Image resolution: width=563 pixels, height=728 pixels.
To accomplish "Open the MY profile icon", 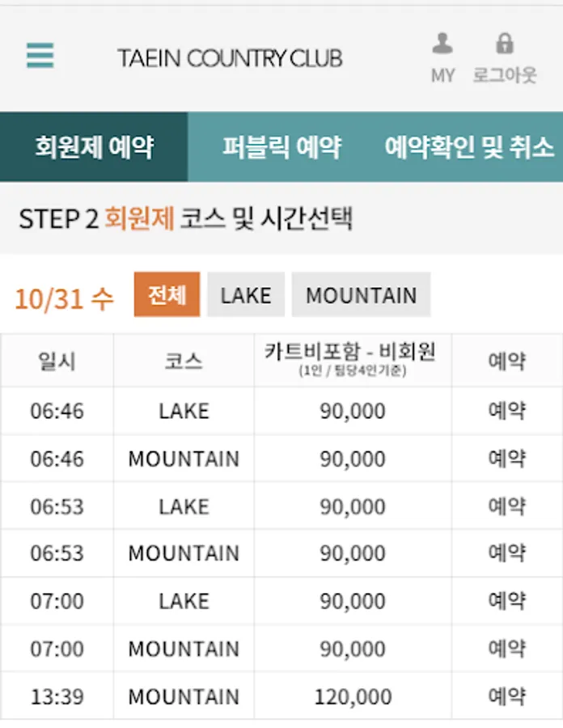I will tap(442, 57).
